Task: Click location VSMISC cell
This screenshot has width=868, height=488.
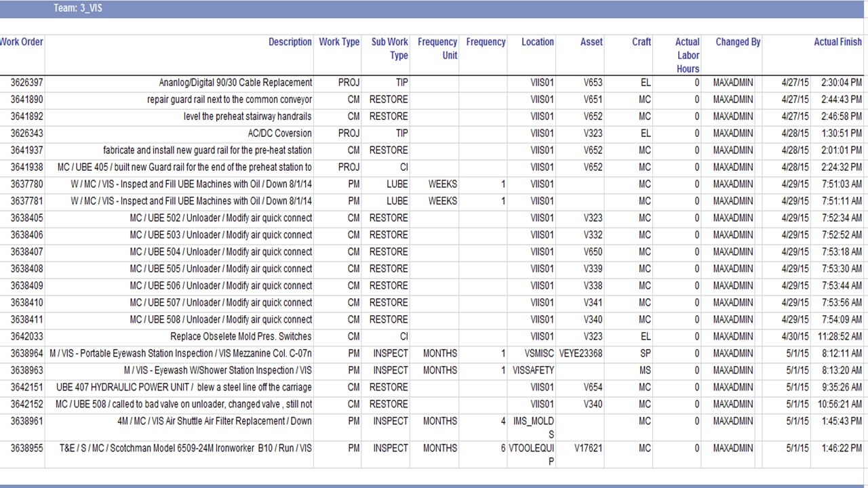Action: tap(539, 354)
